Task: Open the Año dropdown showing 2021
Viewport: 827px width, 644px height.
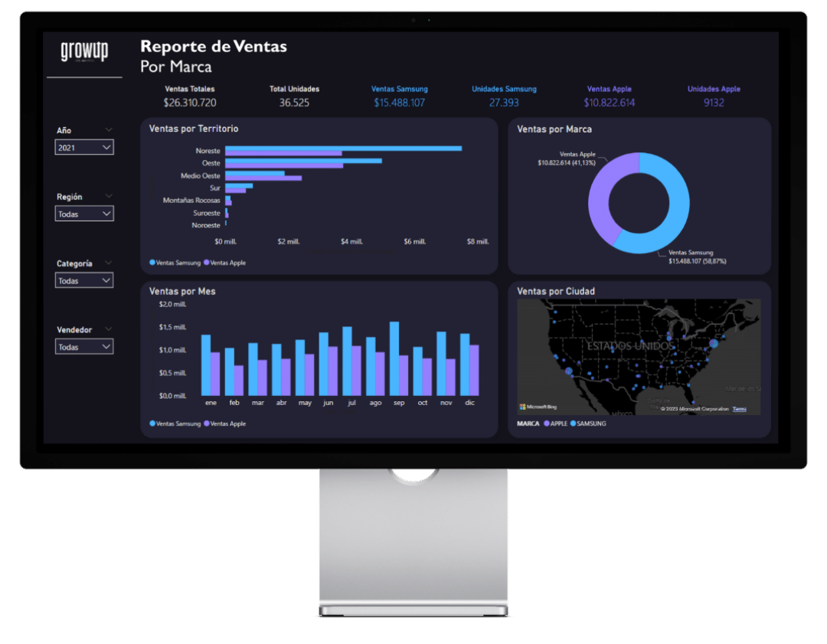Action: pos(84,147)
